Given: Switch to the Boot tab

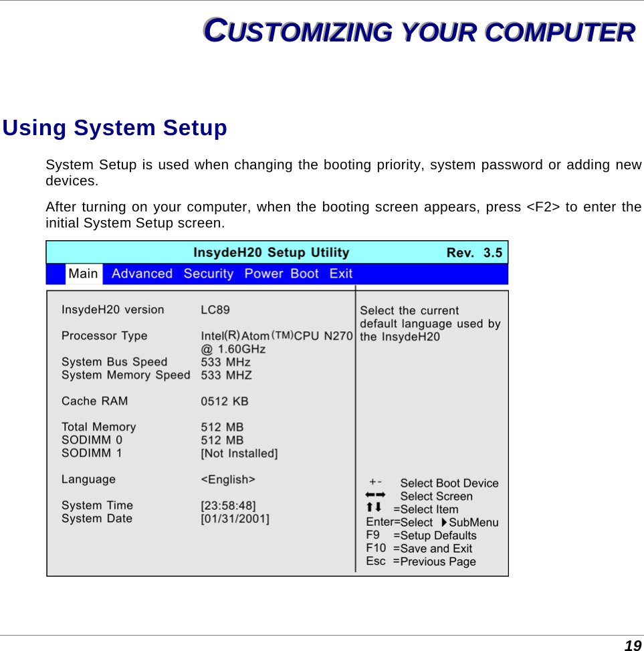Looking at the screenshot, I should (x=304, y=274).
